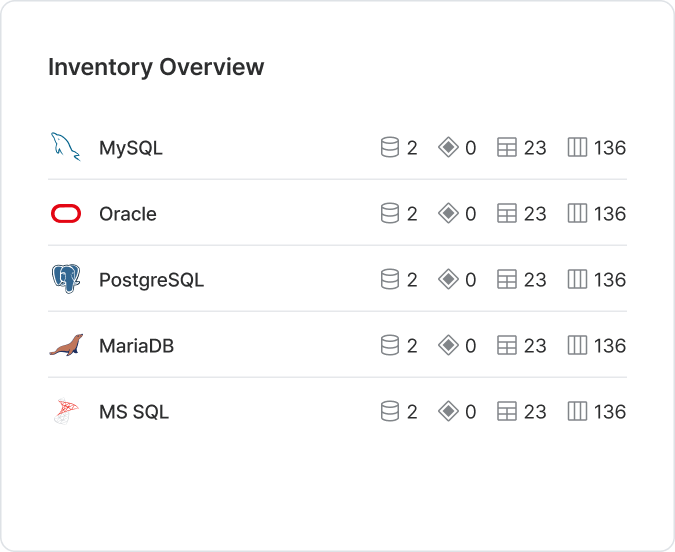Click the database cylinder icon in MySQL row
The height and width of the screenshot is (552, 675).
coord(390,147)
